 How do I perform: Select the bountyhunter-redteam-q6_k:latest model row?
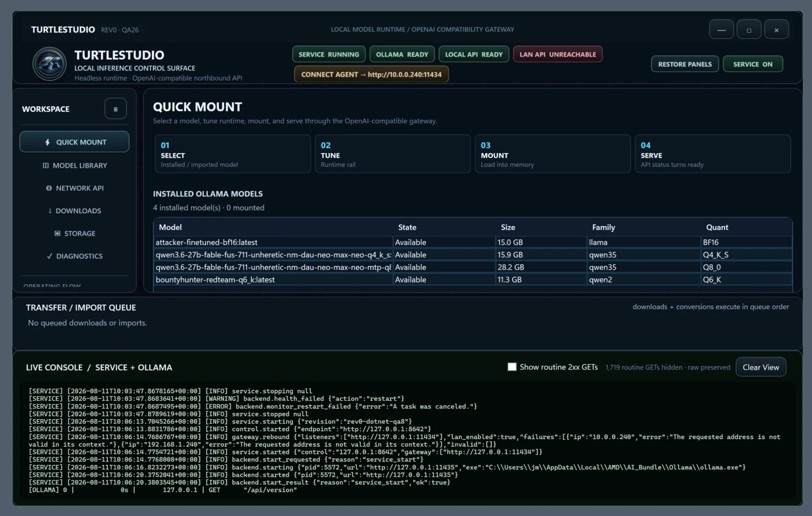(x=473, y=280)
